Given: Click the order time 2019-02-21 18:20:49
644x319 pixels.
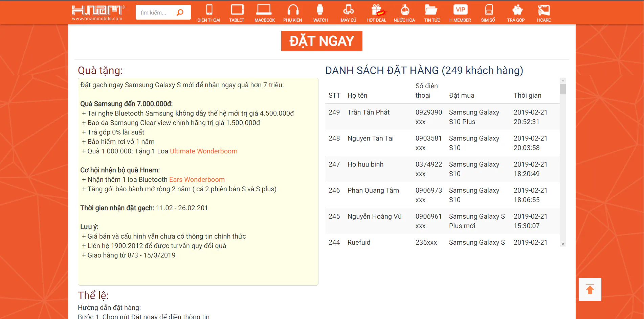Looking at the screenshot, I should tap(531, 169).
